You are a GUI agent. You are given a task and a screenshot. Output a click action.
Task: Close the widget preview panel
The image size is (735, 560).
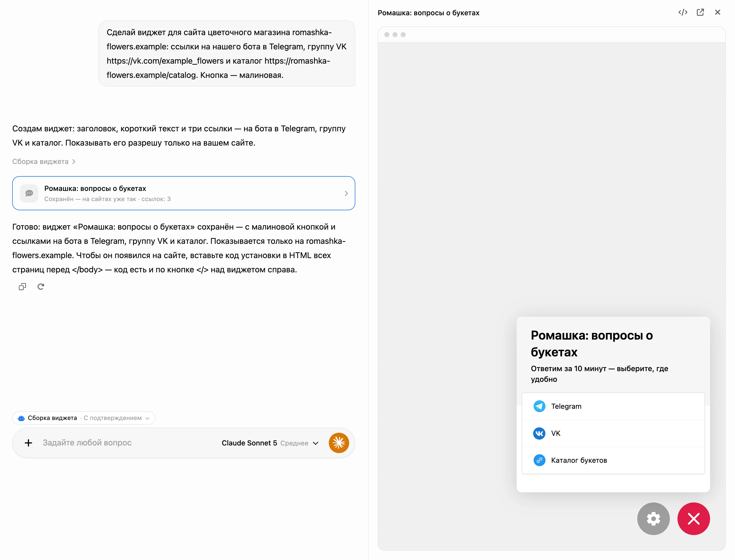tap(717, 12)
